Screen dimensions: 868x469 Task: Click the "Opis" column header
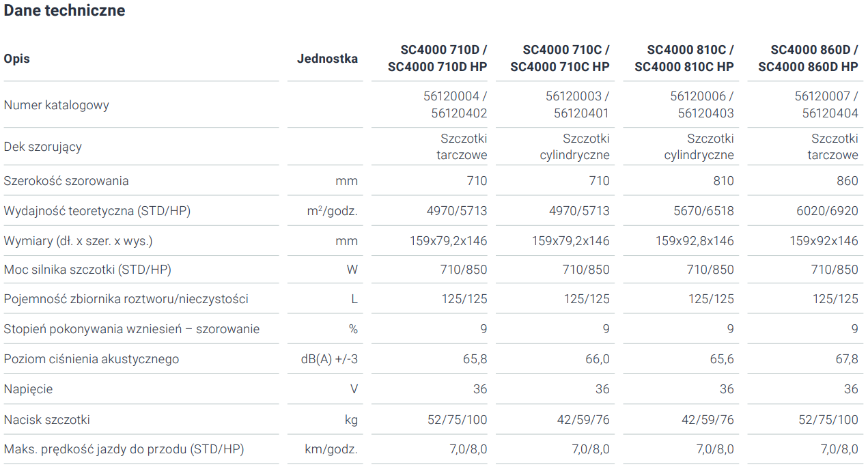[17, 59]
